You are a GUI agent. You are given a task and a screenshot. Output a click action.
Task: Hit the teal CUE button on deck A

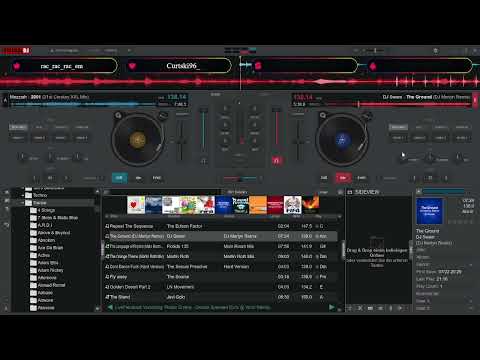[119, 178]
